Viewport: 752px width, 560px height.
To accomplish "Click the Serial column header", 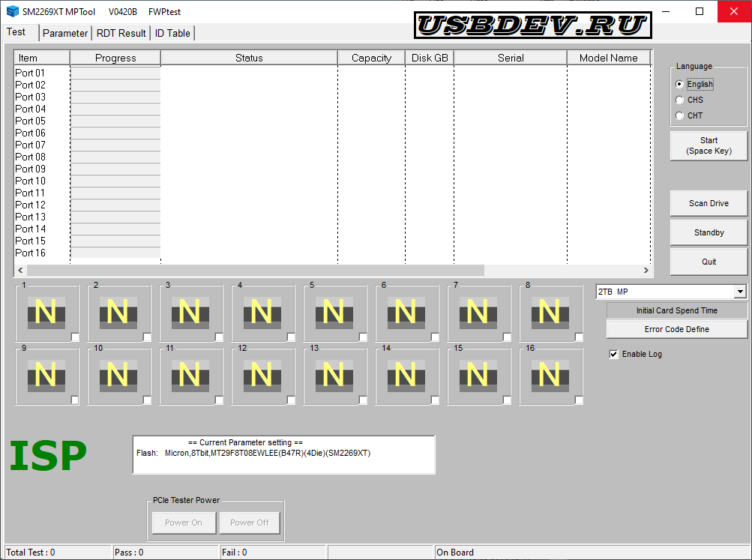I will pyautogui.click(x=511, y=58).
